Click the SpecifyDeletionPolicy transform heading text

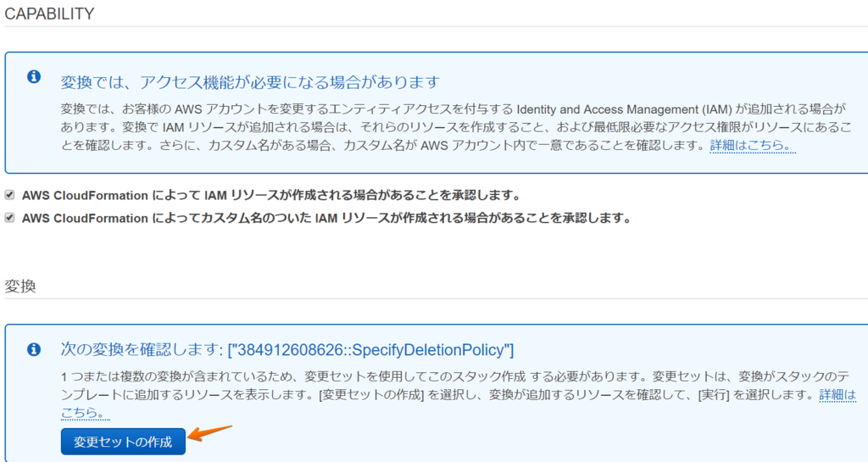tap(287, 350)
